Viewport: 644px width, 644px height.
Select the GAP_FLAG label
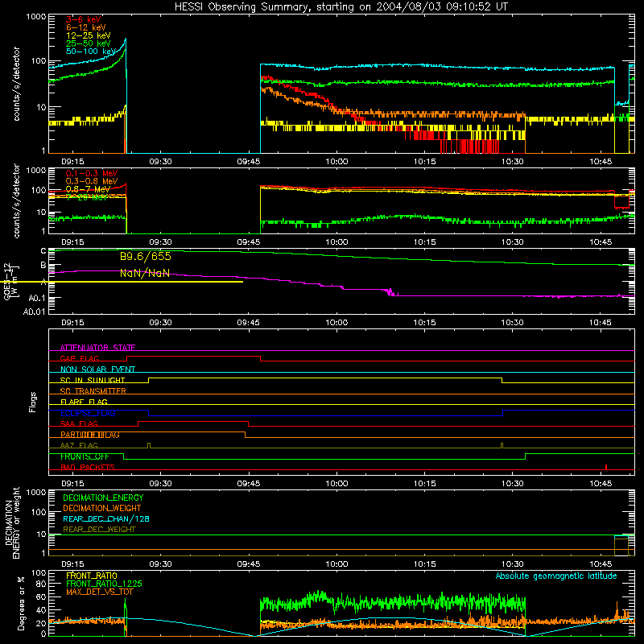coord(80,358)
